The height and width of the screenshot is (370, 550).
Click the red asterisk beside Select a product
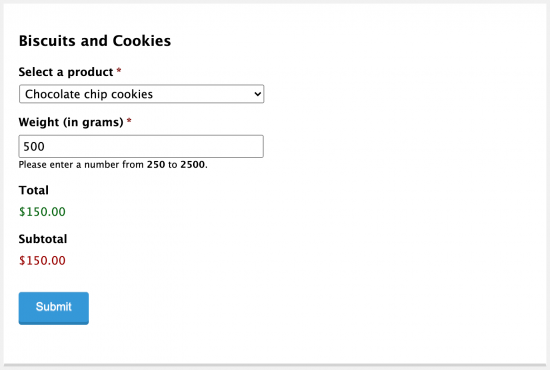click(x=119, y=70)
